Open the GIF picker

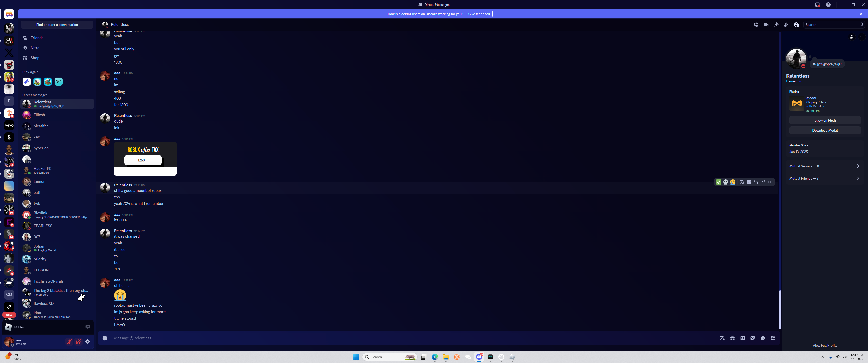[742, 338]
